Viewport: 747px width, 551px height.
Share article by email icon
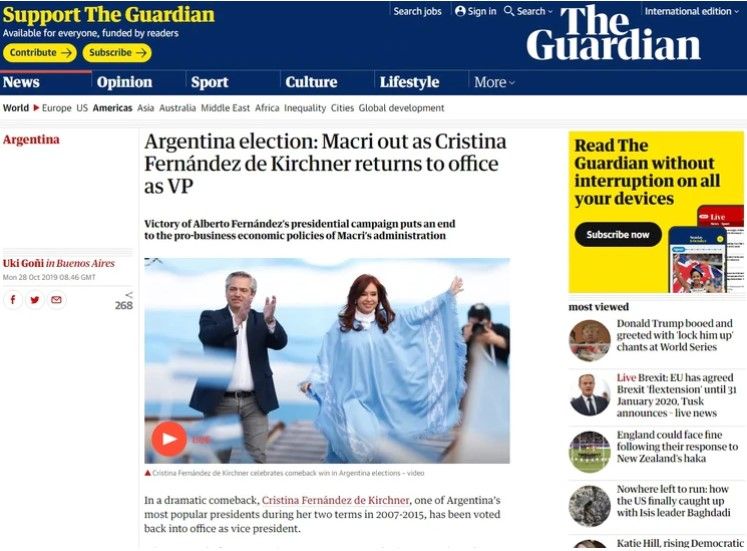56,300
